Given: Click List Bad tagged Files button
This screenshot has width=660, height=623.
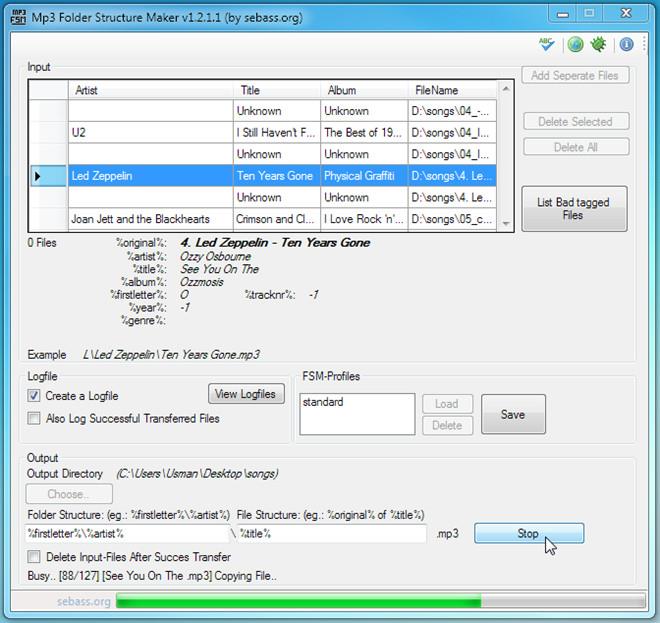Looking at the screenshot, I should tap(573, 208).
